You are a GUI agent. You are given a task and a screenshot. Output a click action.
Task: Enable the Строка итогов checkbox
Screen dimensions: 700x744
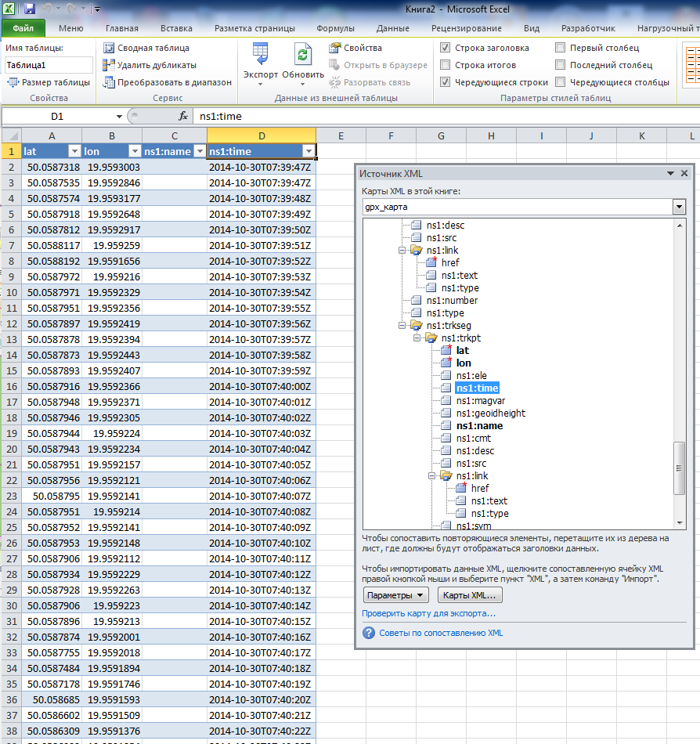pyautogui.click(x=446, y=65)
